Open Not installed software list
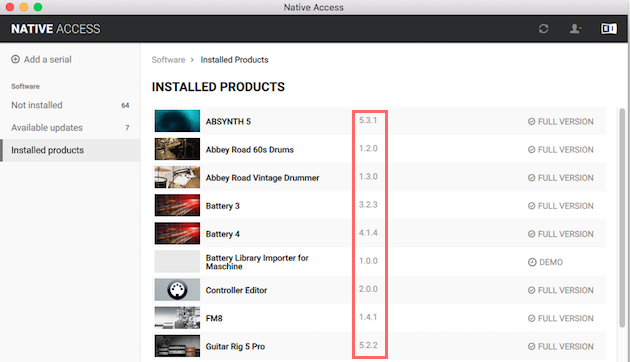630x362 pixels. pos(70,105)
